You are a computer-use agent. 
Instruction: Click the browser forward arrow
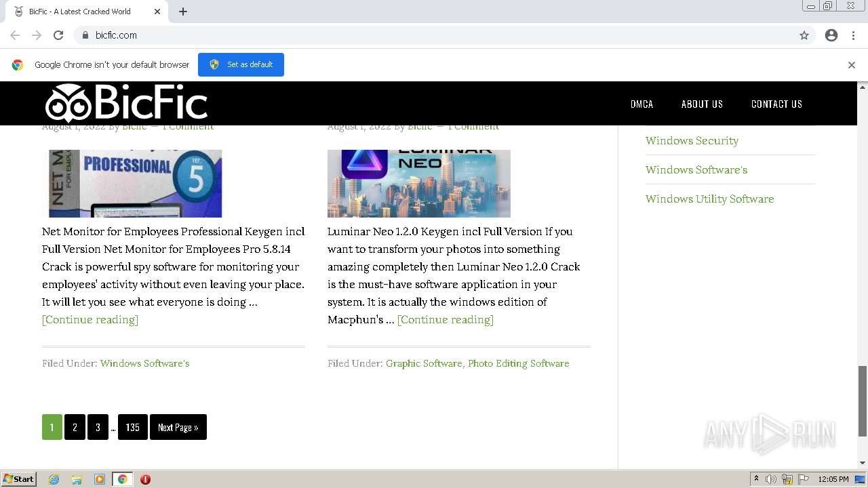coord(37,35)
